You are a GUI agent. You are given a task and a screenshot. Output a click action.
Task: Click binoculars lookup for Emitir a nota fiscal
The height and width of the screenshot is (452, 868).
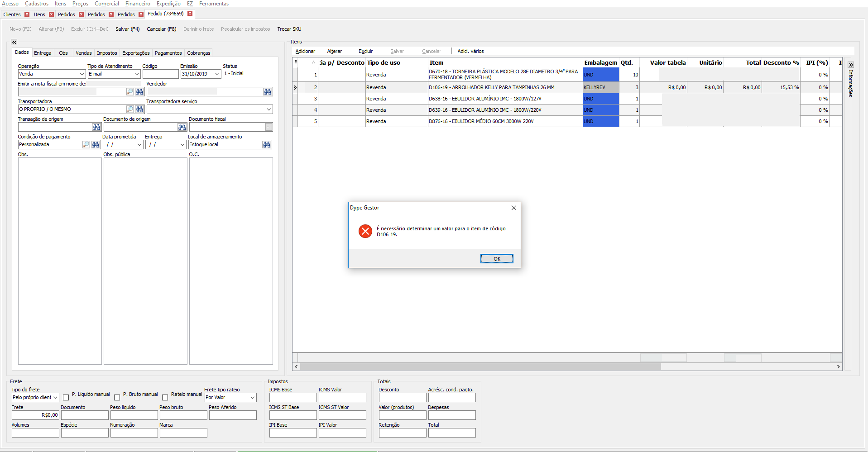pos(139,91)
